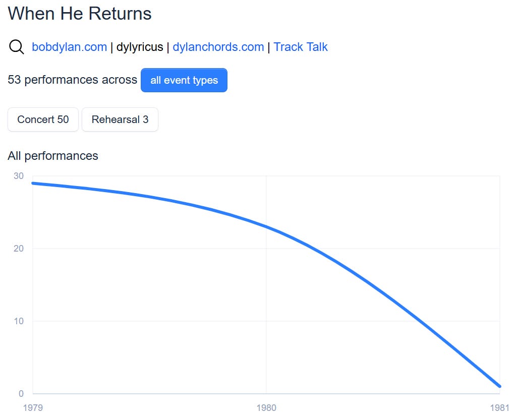The height and width of the screenshot is (420, 520).
Task: Click the 1981 end point of the line
Action: tap(500, 386)
